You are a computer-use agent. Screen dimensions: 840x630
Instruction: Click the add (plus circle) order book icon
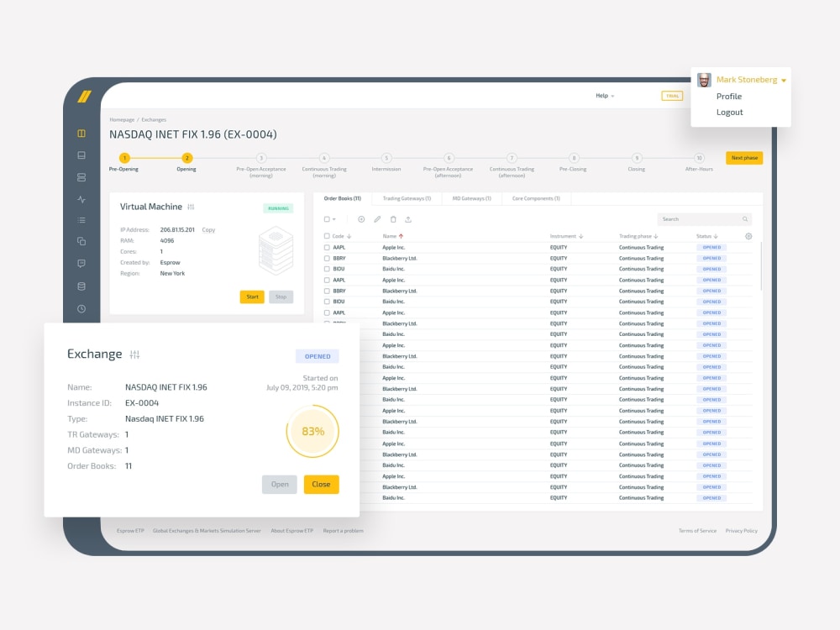point(361,219)
